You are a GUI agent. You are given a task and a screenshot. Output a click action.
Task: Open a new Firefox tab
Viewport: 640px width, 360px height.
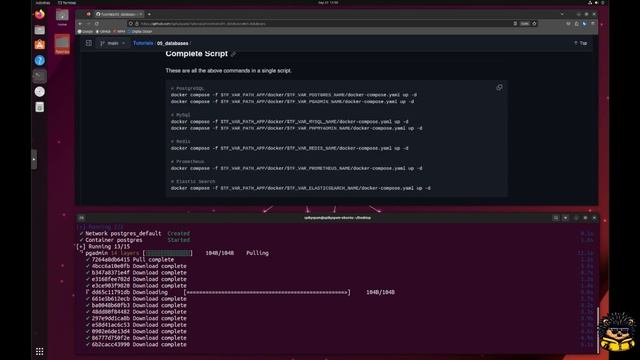(x=149, y=14)
